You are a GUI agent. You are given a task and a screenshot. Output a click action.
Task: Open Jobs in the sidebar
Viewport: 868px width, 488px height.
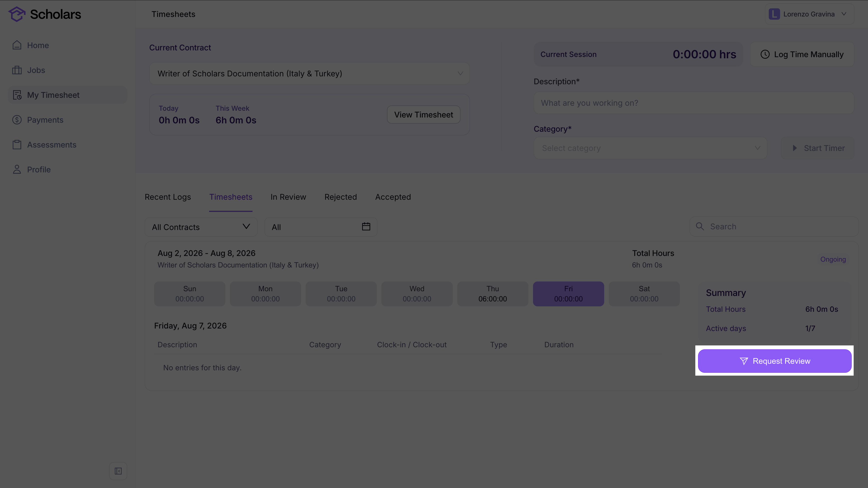click(67, 70)
